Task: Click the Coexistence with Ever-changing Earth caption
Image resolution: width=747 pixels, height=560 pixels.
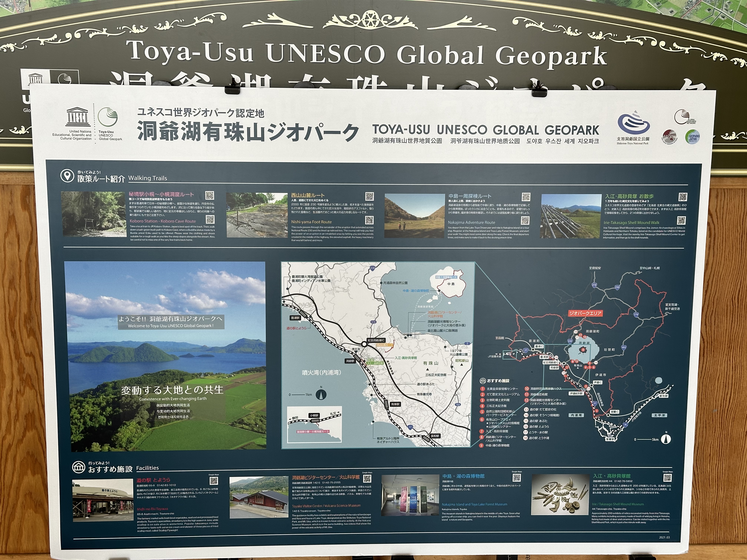Action: (x=172, y=399)
